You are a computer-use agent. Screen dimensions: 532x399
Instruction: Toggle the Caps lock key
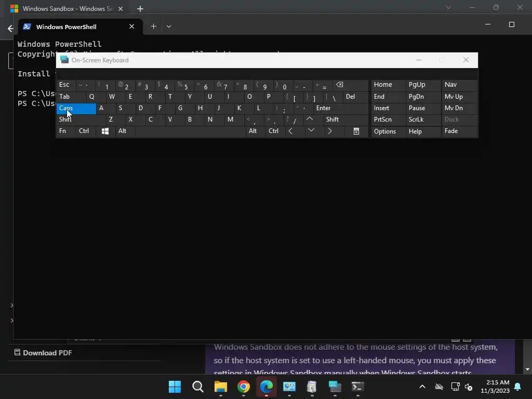pyautogui.click(x=76, y=108)
